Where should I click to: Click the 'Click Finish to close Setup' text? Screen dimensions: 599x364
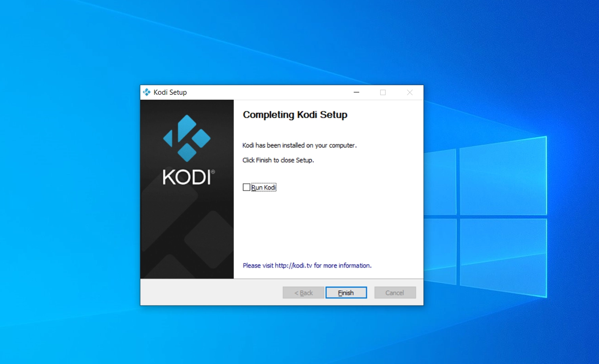click(x=278, y=160)
